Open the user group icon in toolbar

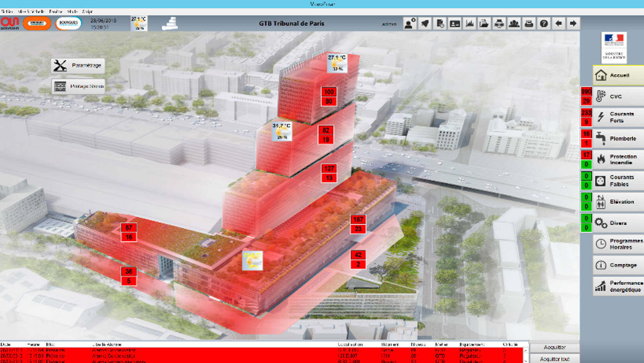point(514,24)
